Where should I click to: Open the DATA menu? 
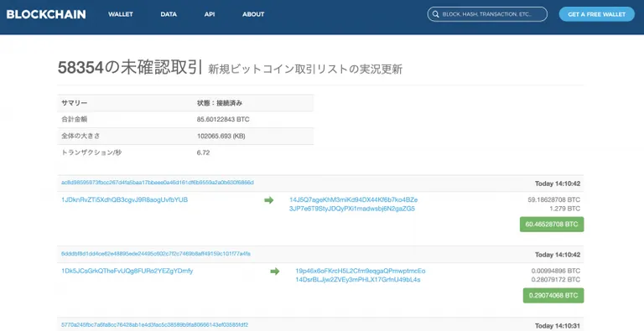169,14
